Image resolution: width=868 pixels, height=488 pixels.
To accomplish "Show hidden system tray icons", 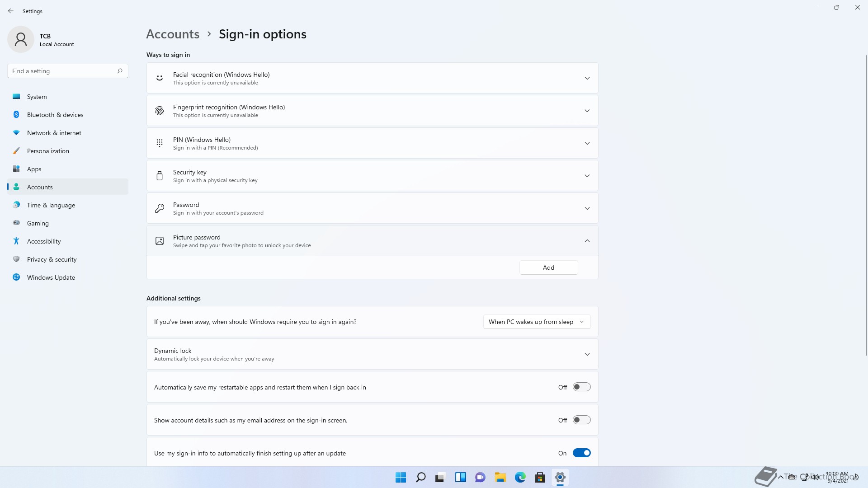I will pos(780,477).
